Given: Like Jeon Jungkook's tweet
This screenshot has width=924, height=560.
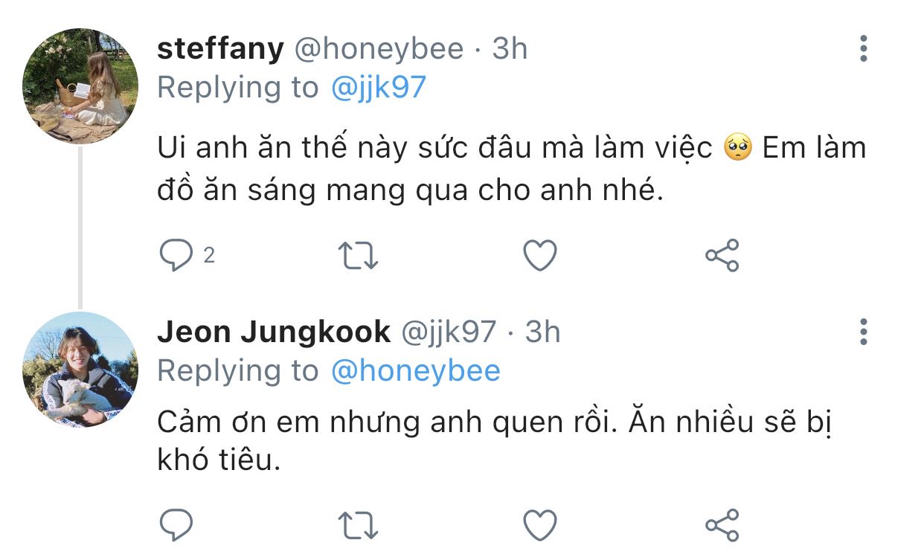Looking at the screenshot, I should tap(540, 525).
